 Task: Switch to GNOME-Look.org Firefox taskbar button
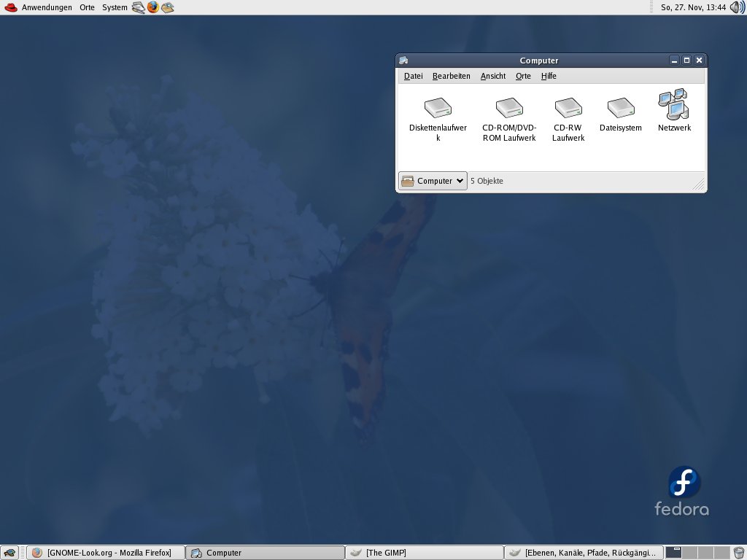point(105,553)
